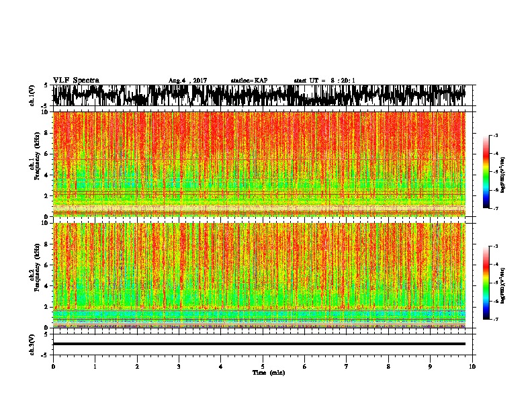This screenshot has width=532, height=411.
Task: Click the '2' tick on ch.1 frequency axis
Action: pyautogui.click(x=47, y=196)
